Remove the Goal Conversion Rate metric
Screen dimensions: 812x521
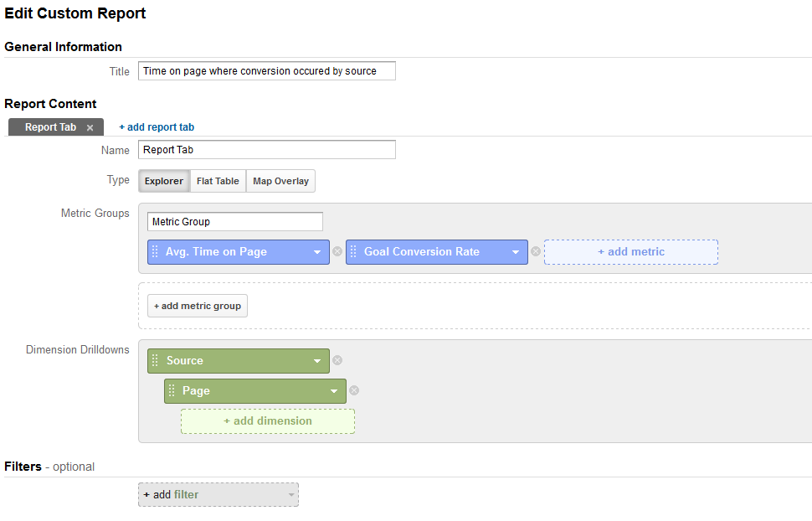click(536, 251)
